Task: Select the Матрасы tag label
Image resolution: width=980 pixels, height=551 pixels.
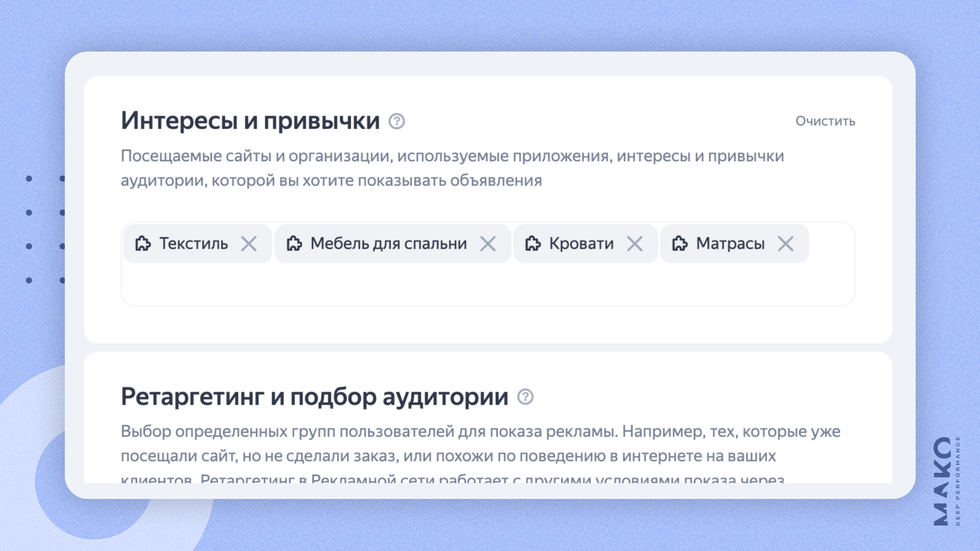Action: pos(730,244)
